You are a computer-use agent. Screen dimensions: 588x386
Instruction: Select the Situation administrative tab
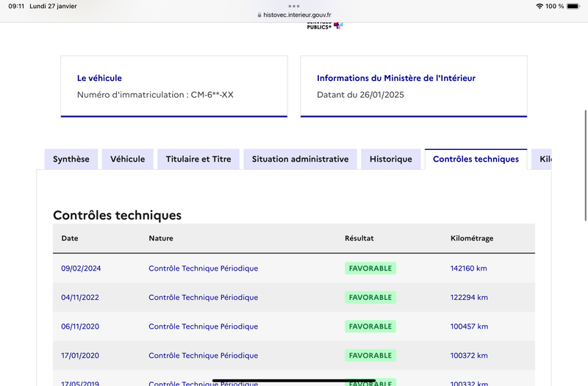[300, 159]
